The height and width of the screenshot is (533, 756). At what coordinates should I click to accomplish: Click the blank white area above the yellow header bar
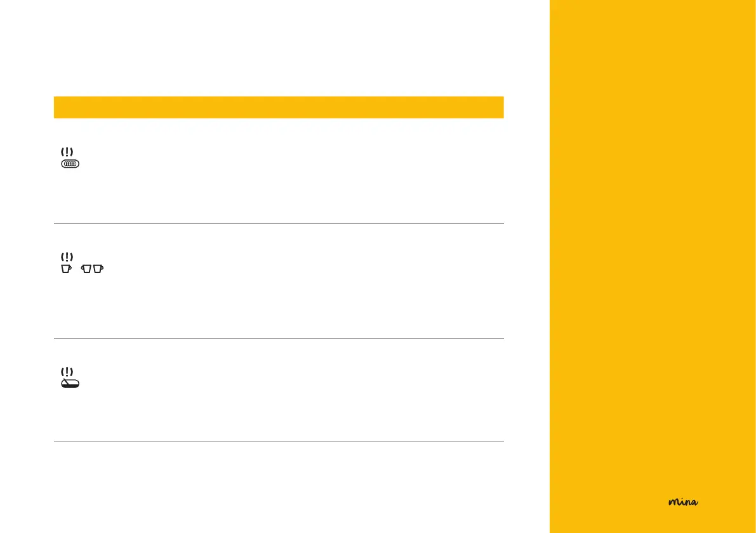point(278,51)
